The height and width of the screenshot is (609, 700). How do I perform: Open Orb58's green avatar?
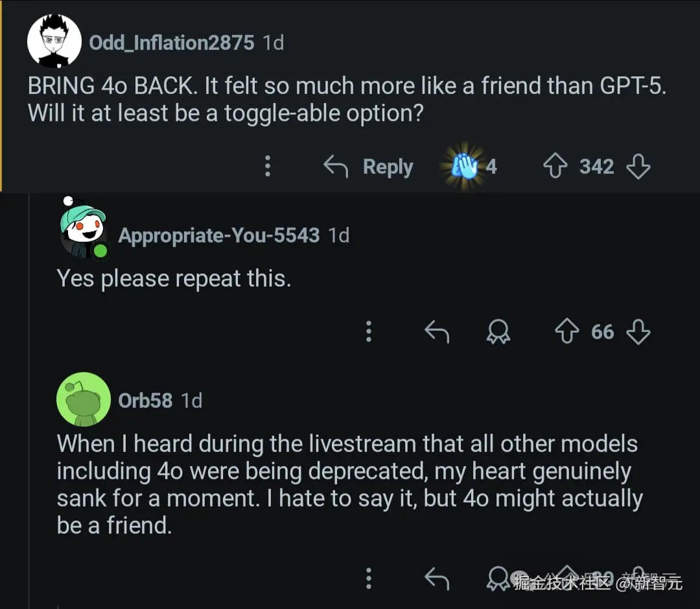click(83, 398)
